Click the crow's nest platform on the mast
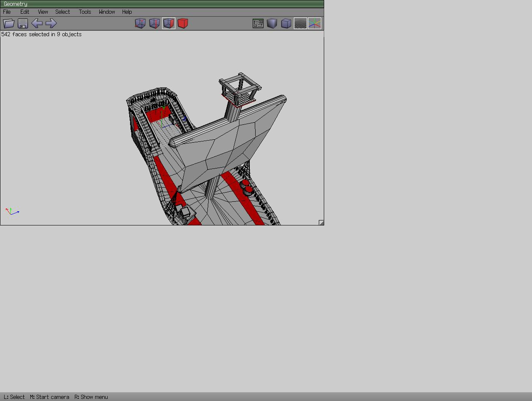Screen dimensions: 532x401 (x=239, y=99)
